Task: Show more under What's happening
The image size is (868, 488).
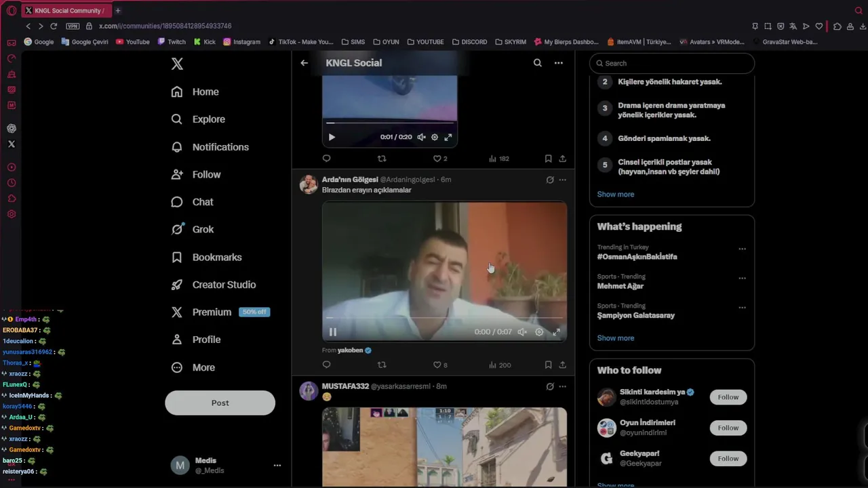Action: pos(615,338)
